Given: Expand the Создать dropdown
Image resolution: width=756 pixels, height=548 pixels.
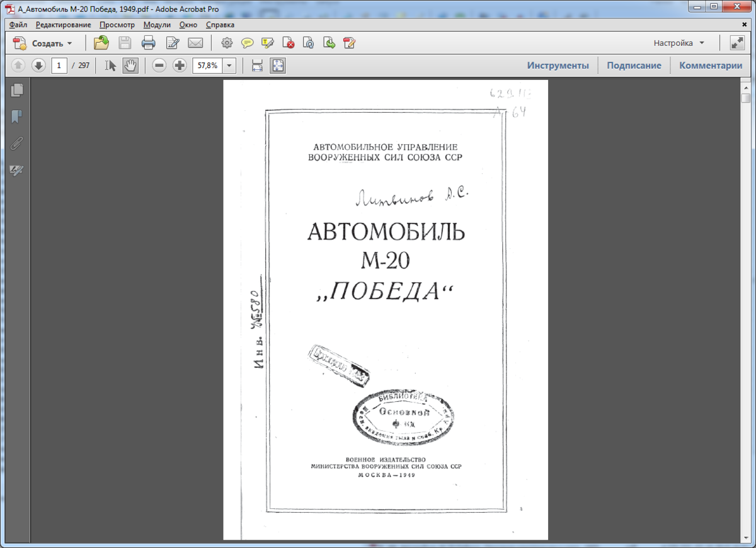Looking at the screenshot, I should (69, 43).
